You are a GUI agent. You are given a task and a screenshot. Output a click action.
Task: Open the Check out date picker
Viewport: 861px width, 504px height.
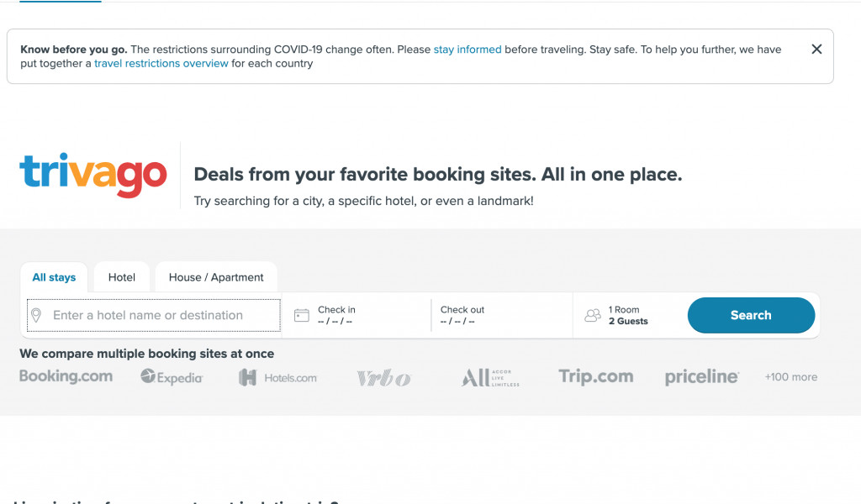pyautogui.click(x=500, y=316)
